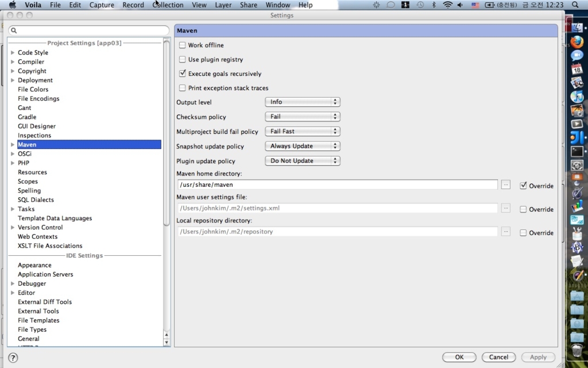Open the Record menu
Screen dimensions: 588x368
coord(133,5)
